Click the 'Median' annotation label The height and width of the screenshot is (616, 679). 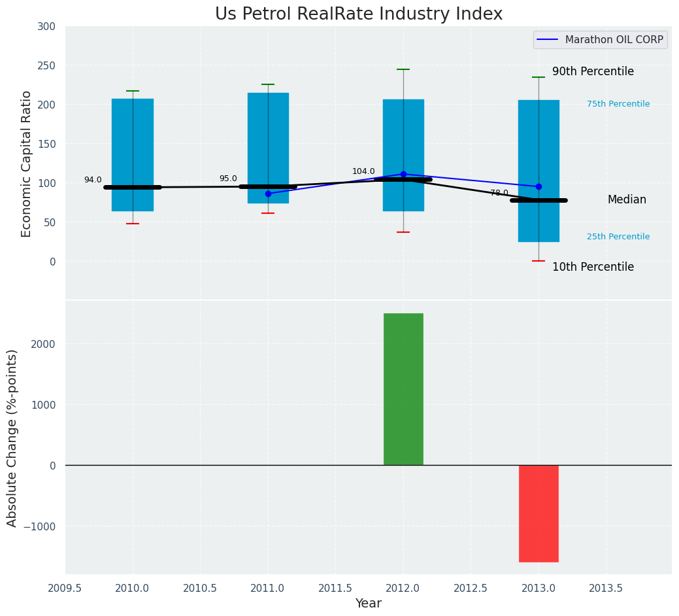coord(627,200)
